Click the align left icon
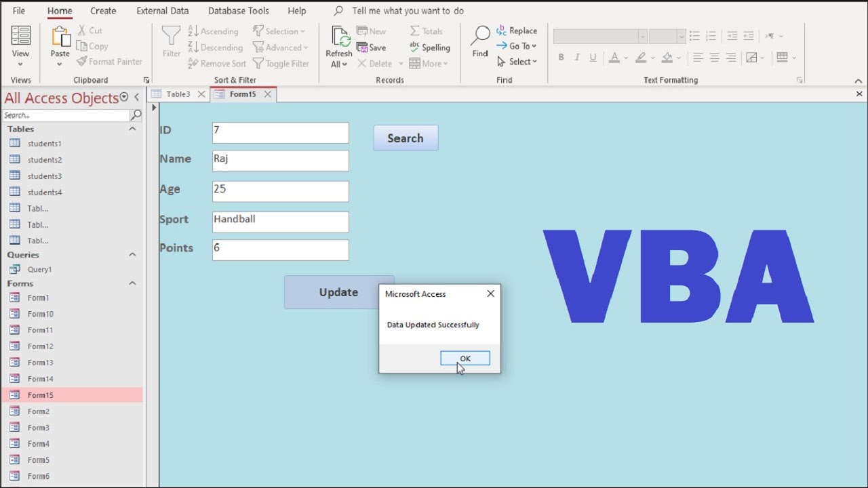Screen dimensions: 868x488 [x=698, y=58]
